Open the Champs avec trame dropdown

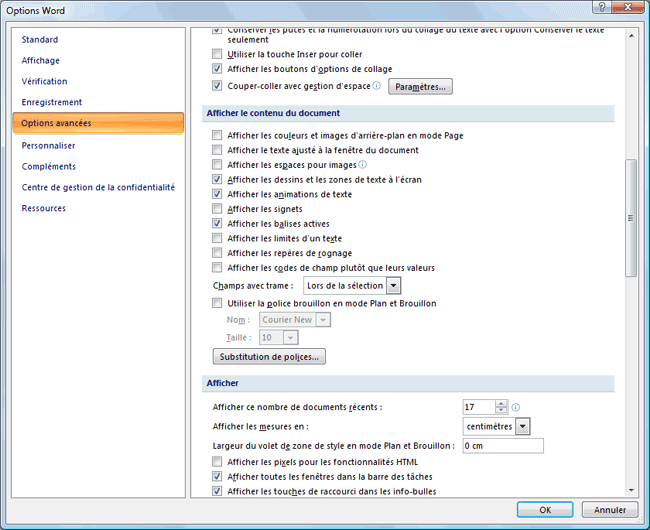point(393,286)
